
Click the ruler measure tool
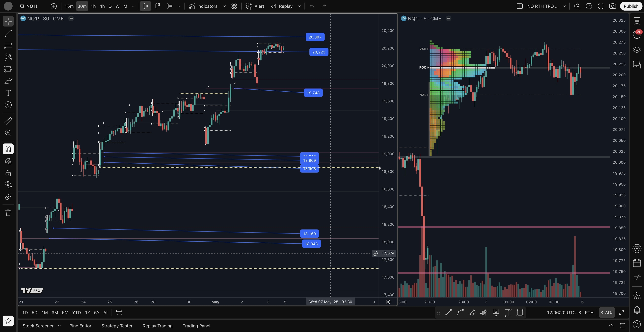click(8, 121)
